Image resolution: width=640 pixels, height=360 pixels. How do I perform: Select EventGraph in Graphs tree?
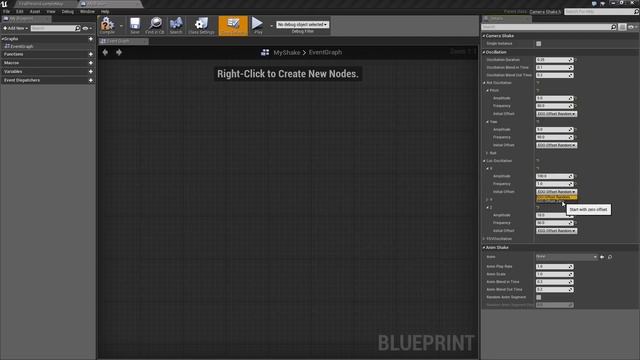22,47
